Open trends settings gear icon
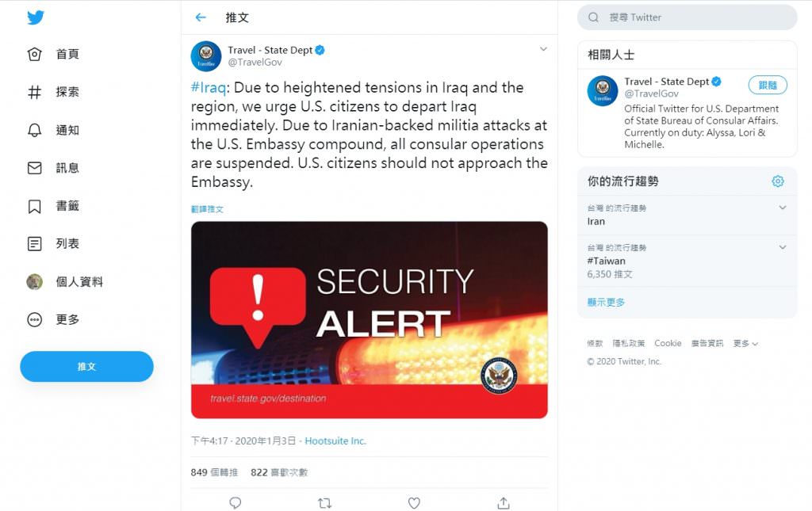 778,181
